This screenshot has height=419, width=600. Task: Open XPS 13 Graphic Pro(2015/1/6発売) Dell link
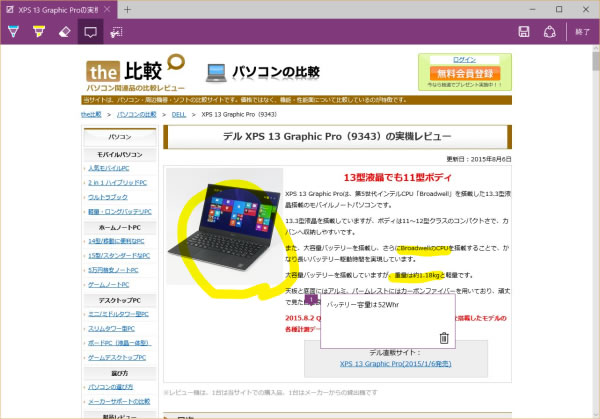coord(396,364)
